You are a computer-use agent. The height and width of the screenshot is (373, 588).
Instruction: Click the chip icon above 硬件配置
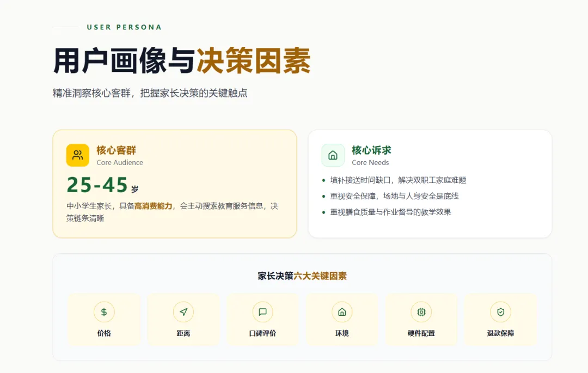pos(421,312)
